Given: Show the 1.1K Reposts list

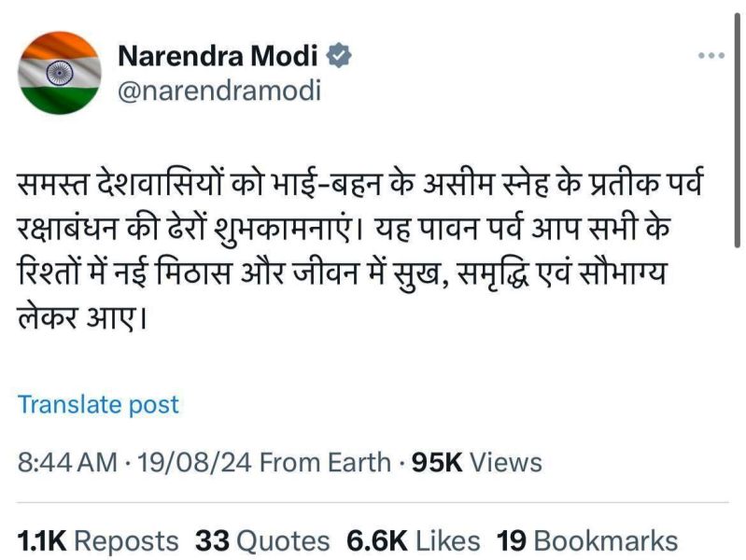Looking at the screenshot, I should (x=97, y=540).
